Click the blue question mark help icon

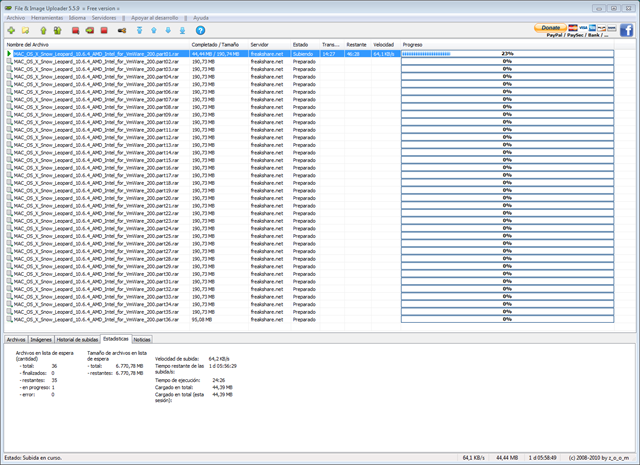pyautogui.click(x=200, y=30)
